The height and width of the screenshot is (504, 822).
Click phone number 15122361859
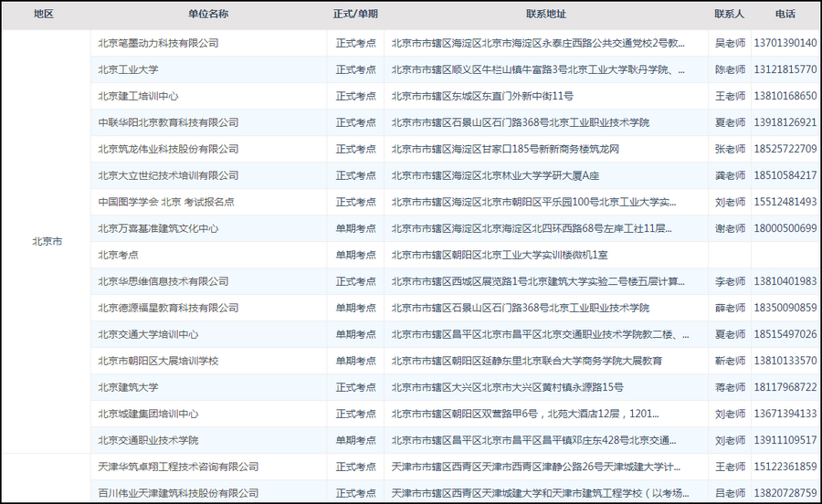[785, 467]
